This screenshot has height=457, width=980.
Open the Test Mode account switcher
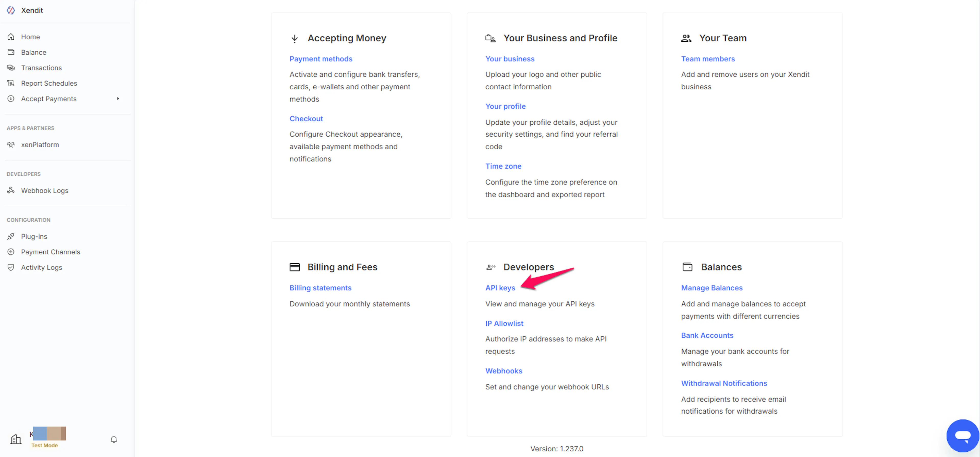click(x=44, y=445)
